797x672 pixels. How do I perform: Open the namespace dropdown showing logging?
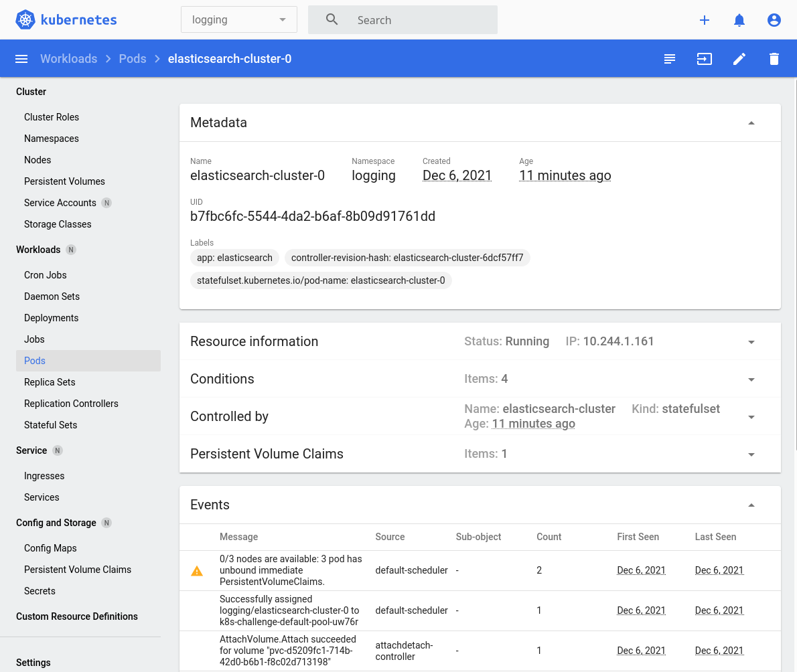pos(238,19)
